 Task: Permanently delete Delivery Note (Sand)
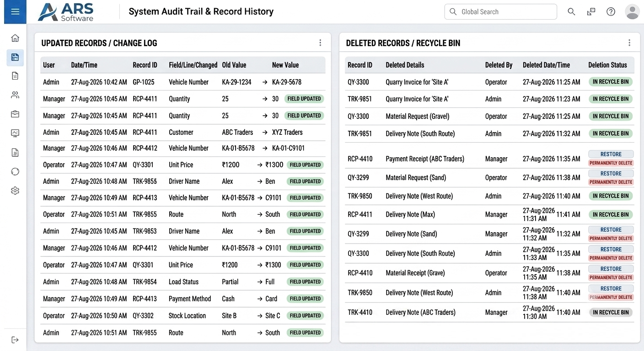(x=611, y=239)
